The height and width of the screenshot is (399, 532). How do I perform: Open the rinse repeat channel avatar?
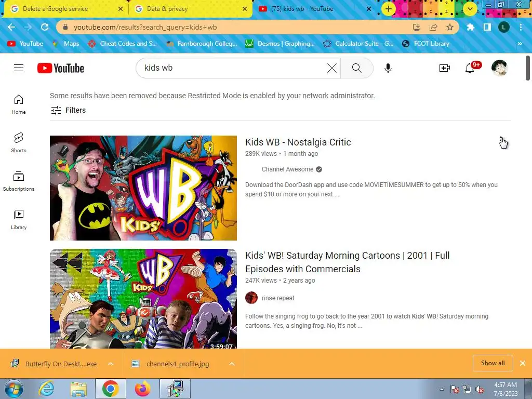pos(251,298)
